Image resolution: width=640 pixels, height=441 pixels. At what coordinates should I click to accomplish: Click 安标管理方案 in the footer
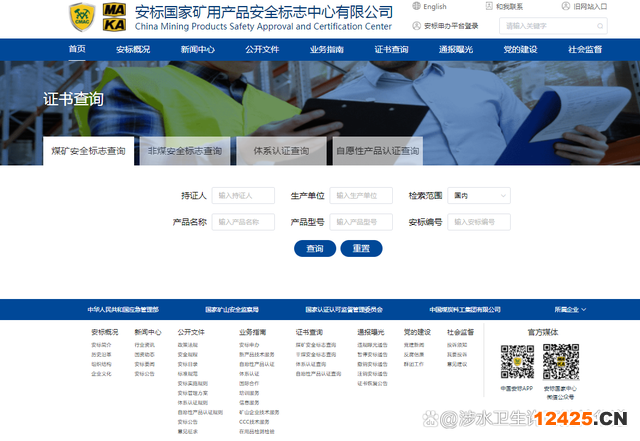point(193,393)
